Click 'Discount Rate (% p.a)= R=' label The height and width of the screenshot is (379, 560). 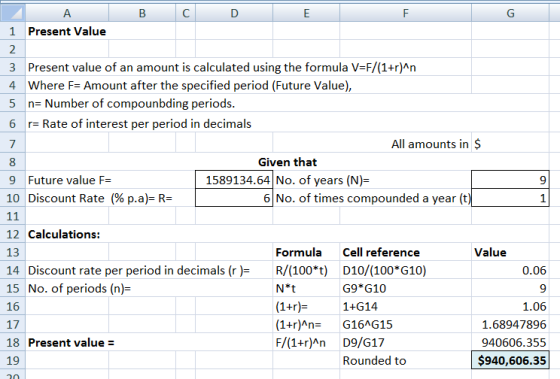click(100, 198)
